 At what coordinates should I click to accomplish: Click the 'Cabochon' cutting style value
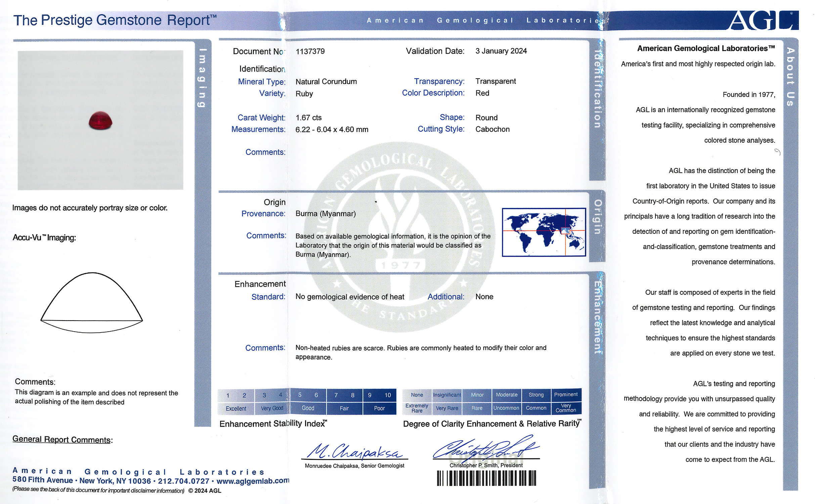coord(492,129)
